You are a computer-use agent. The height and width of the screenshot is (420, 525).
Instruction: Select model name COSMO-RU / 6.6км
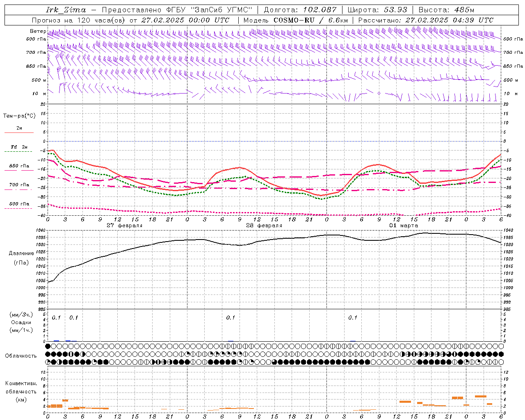pyautogui.click(x=311, y=20)
